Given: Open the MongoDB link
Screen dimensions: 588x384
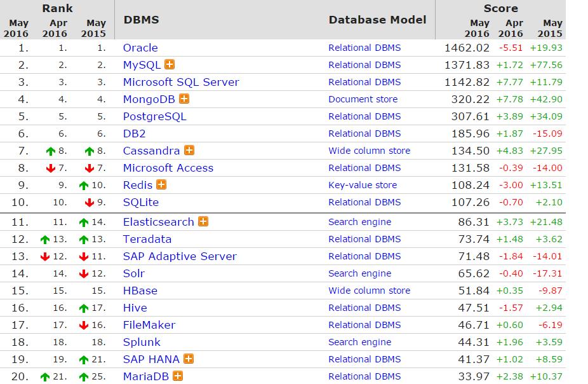Looking at the screenshot, I should [x=149, y=99].
